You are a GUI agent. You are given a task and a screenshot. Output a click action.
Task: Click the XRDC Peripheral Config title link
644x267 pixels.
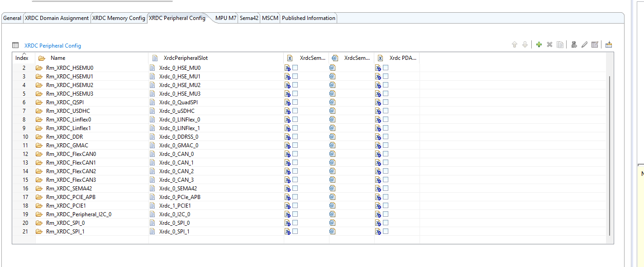pos(52,45)
